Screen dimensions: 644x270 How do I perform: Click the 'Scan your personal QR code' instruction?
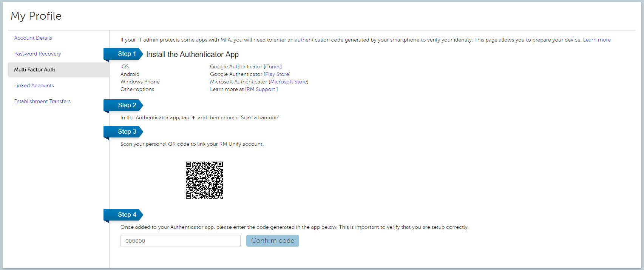[192, 144]
